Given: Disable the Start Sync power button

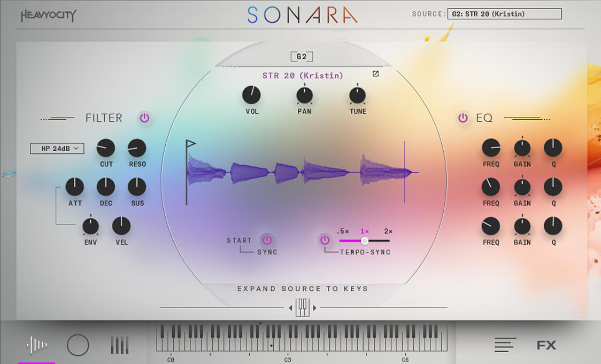Looking at the screenshot, I should pos(267,240).
